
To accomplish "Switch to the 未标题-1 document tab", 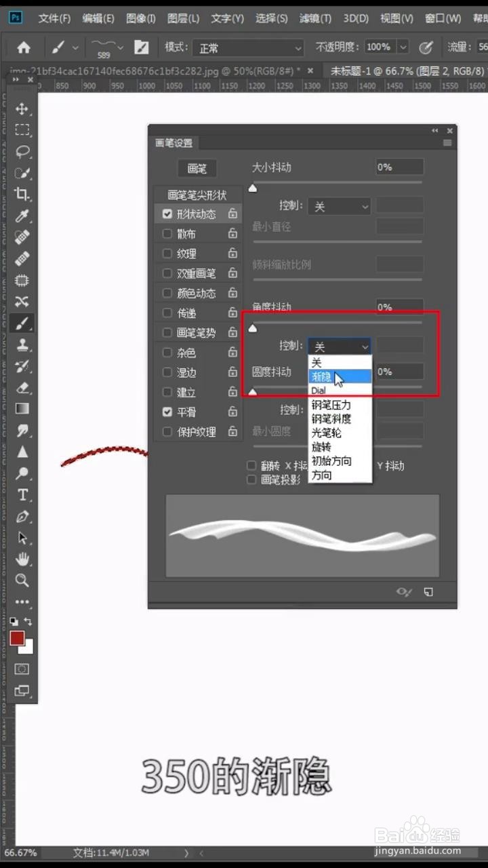I will 407,71.
